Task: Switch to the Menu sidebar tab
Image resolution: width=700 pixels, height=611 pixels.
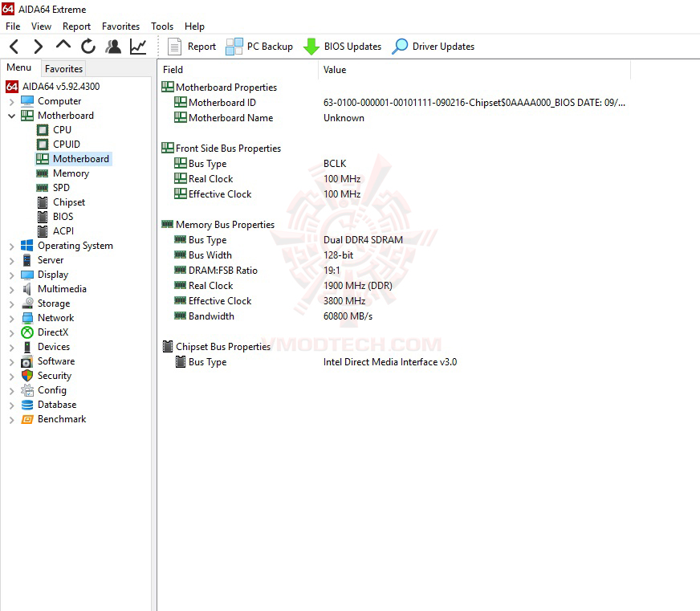Action: 18,67
